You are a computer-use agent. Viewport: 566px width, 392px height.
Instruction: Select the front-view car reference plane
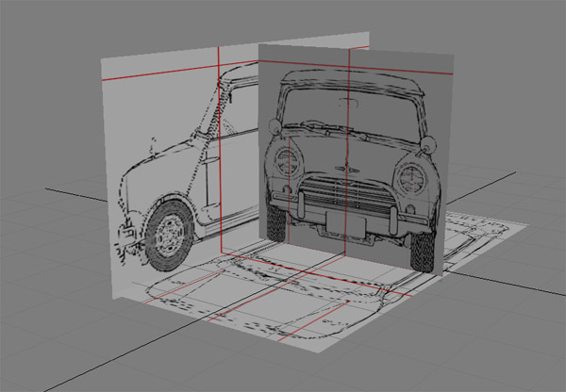tap(356, 158)
